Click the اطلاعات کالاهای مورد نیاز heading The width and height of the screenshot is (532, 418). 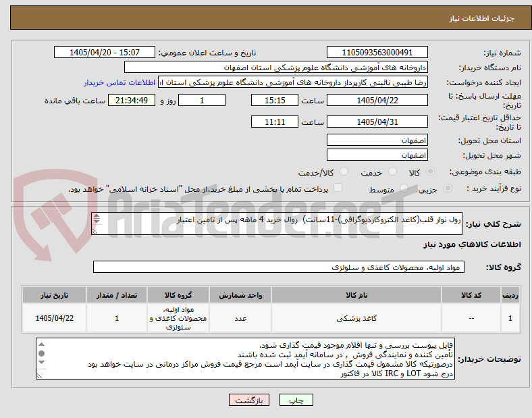click(x=472, y=244)
